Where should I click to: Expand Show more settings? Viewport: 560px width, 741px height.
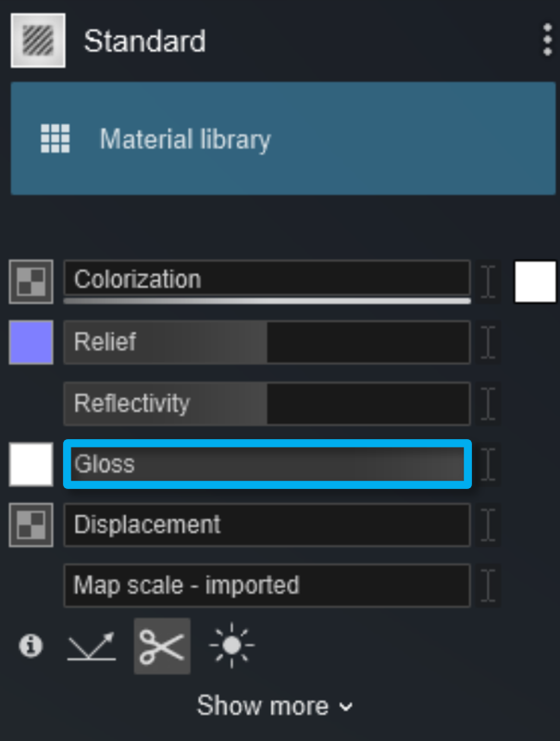tap(274, 706)
